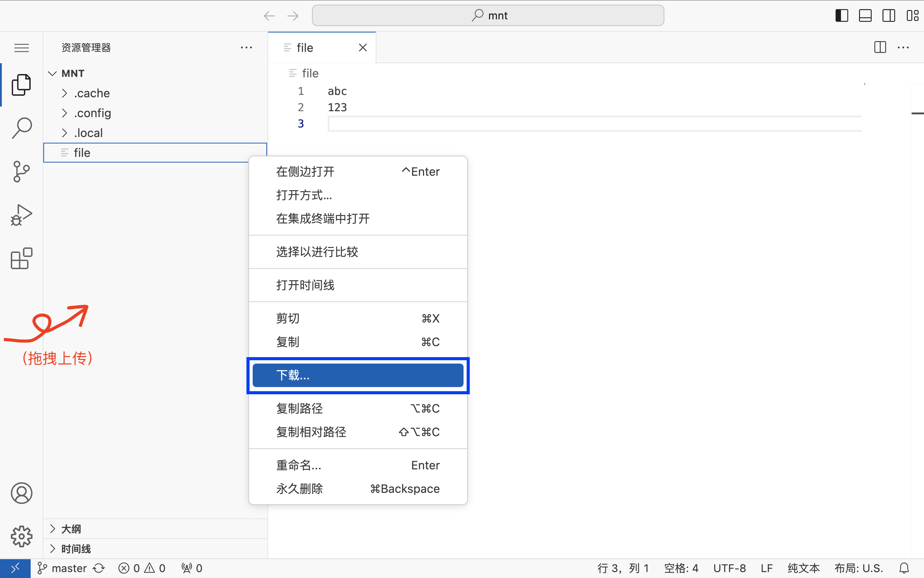The height and width of the screenshot is (578, 924).
Task: Go back with the left arrow
Action: 270,16
